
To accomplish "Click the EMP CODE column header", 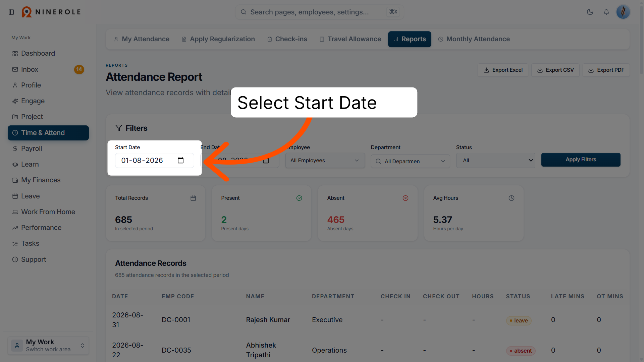I will pos(178,296).
